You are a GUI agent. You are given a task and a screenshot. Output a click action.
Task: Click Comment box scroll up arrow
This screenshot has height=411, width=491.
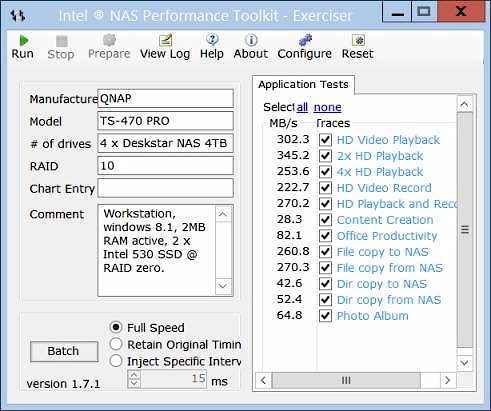223,214
